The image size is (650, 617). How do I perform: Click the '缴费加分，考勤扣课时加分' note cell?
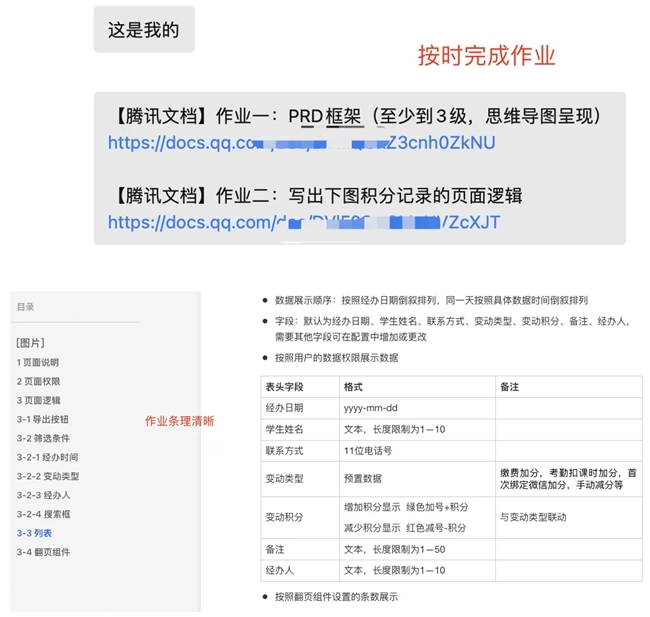569,479
